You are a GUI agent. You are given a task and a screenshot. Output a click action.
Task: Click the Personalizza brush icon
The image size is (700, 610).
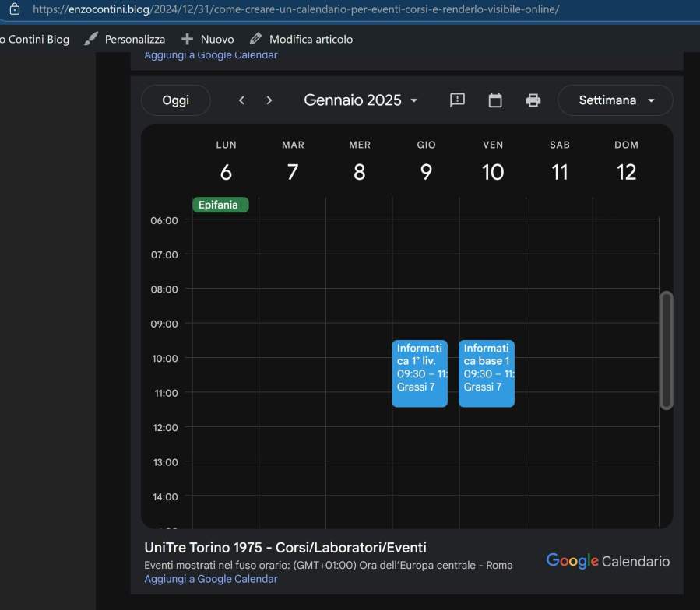coord(91,39)
